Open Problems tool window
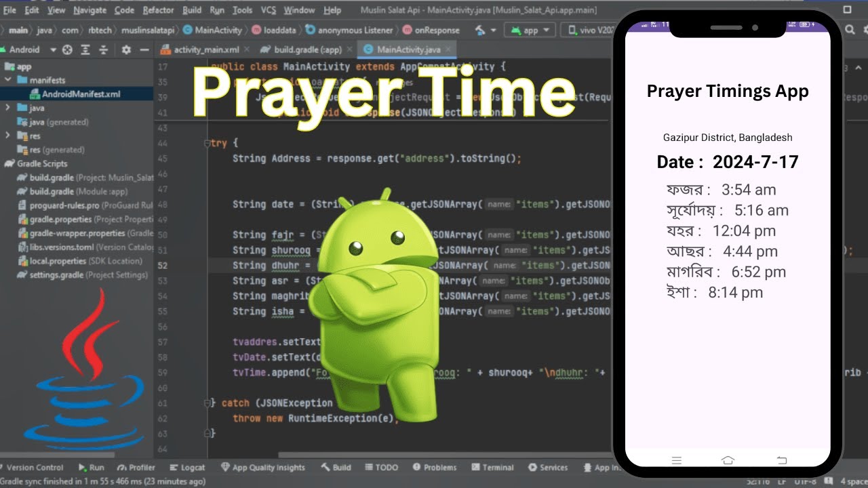The height and width of the screenshot is (488, 868). pyautogui.click(x=434, y=468)
